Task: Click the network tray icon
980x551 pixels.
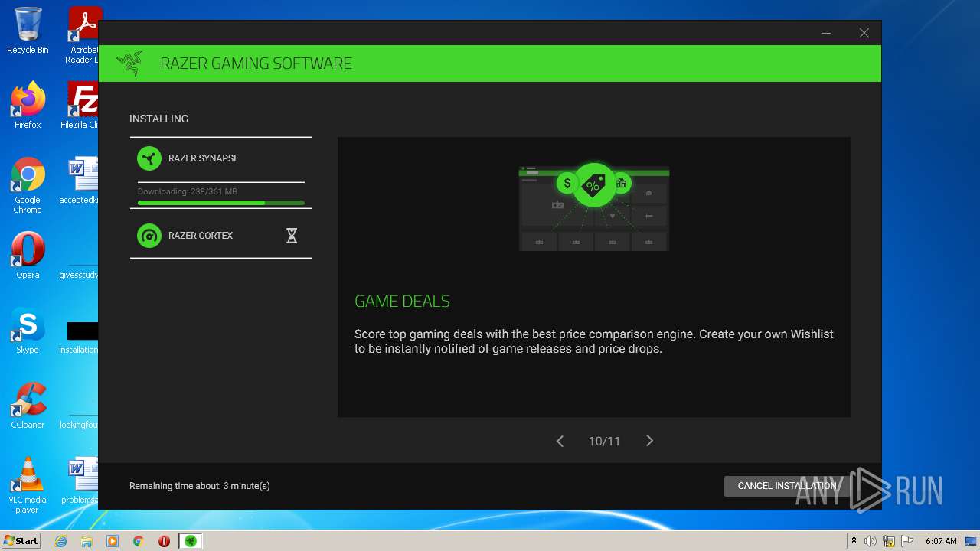Action: pyautogui.click(x=889, y=541)
